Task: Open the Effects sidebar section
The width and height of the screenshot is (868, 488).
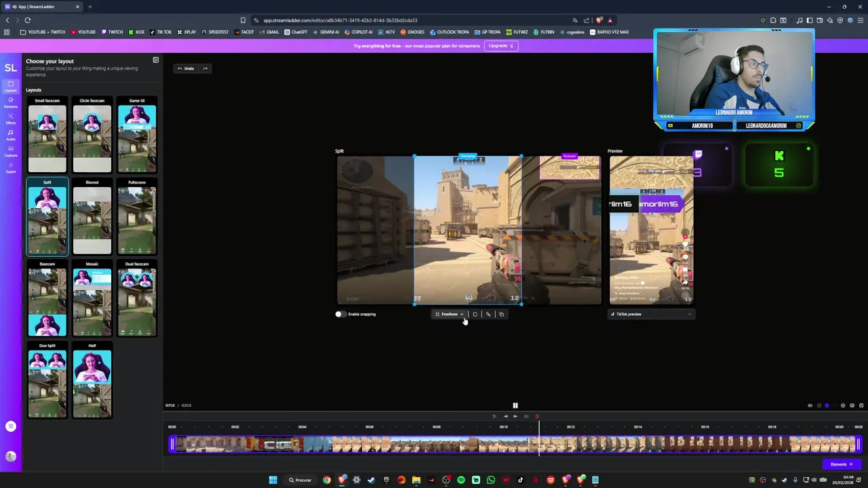Action: (x=11, y=119)
